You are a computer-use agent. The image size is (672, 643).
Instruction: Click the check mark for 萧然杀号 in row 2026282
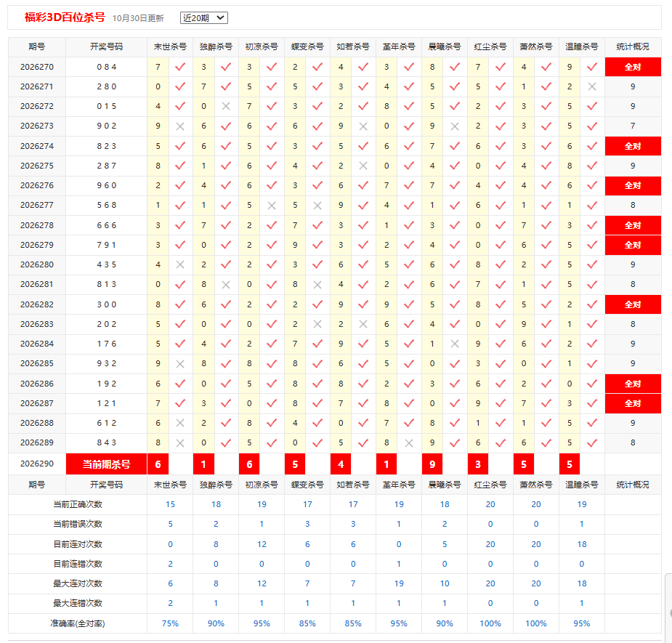[546, 304]
